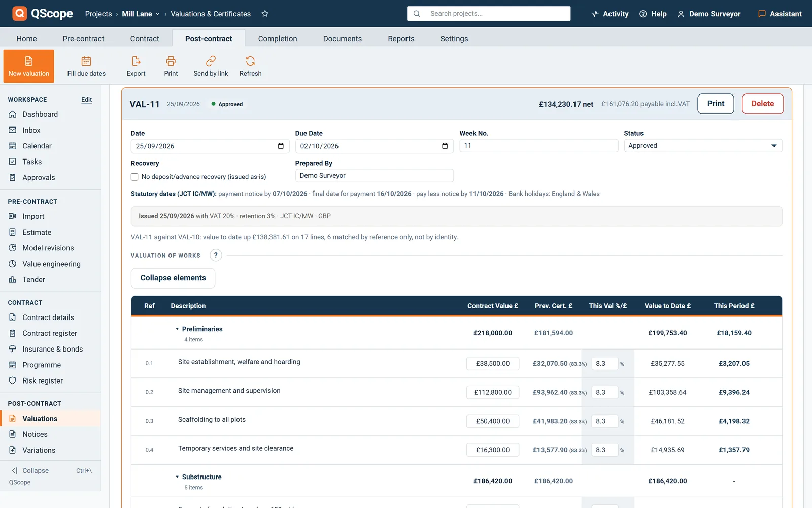The height and width of the screenshot is (508, 812).
Task: Click the Week No. field
Action: click(538, 146)
